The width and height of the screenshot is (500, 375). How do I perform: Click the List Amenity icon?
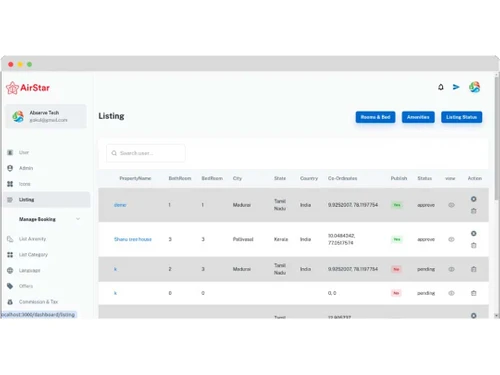[10, 239]
